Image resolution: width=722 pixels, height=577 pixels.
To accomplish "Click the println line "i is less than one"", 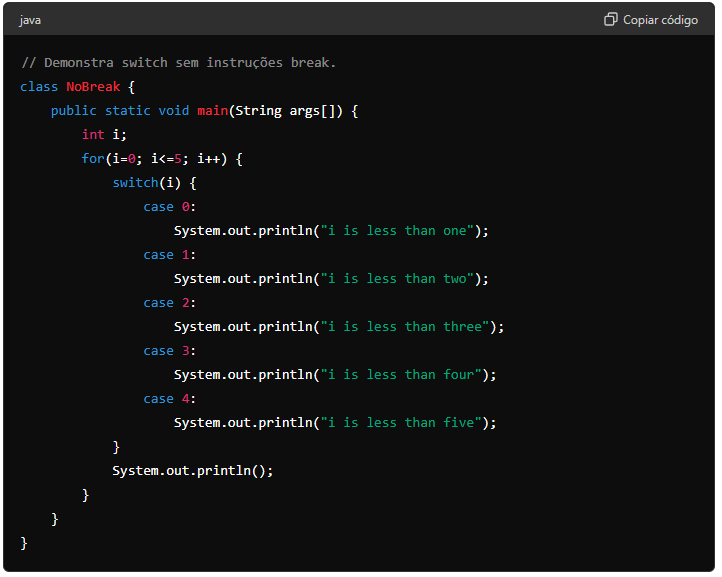I will point(331,231).
